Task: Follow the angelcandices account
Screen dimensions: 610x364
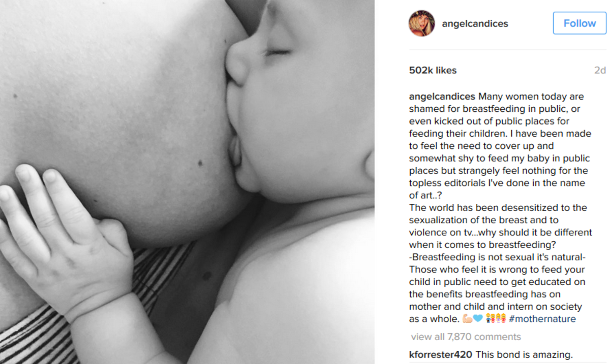Action: pos(579,23)
